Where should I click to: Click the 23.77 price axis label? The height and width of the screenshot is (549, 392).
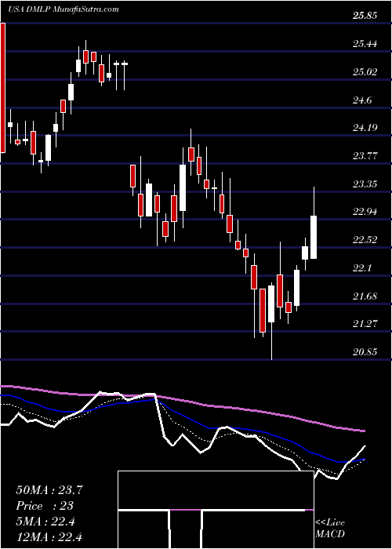(365, 156)
